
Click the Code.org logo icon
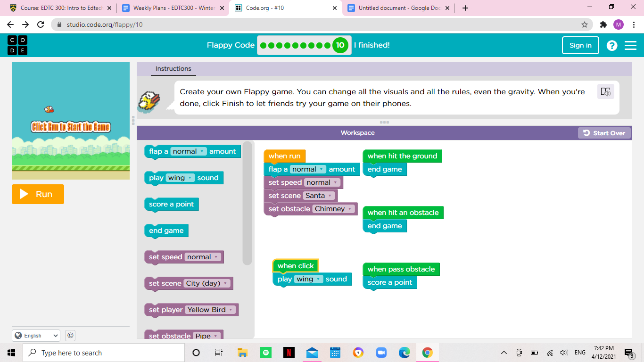tap(17, 45)
